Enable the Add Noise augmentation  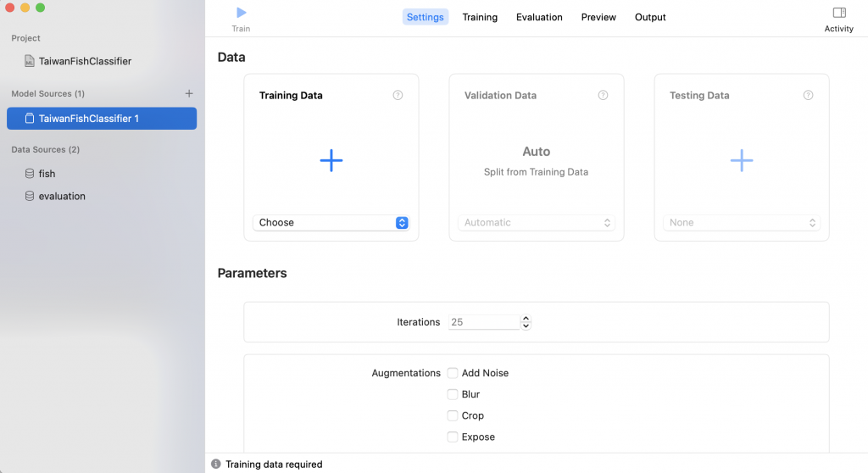[x=453, y=373]
